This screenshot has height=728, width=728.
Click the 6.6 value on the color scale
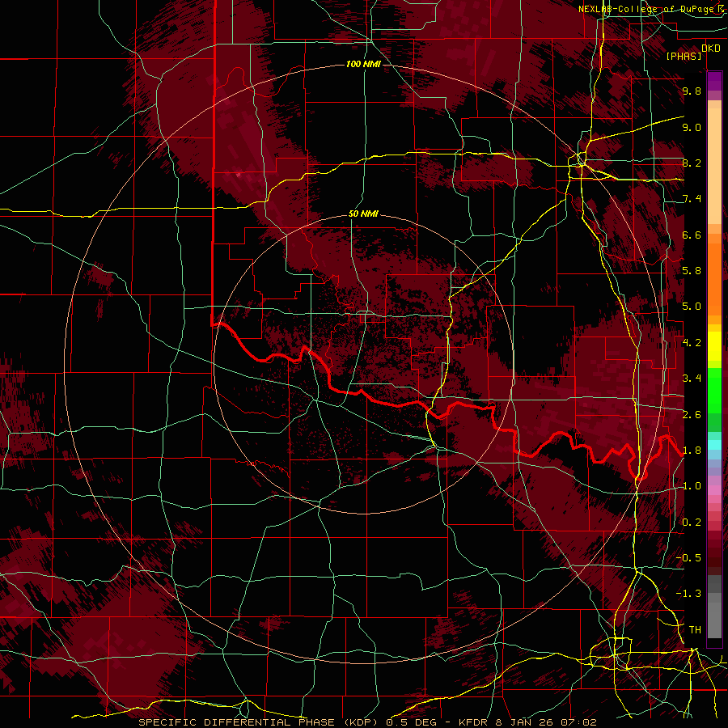click(x=692, y=235)
